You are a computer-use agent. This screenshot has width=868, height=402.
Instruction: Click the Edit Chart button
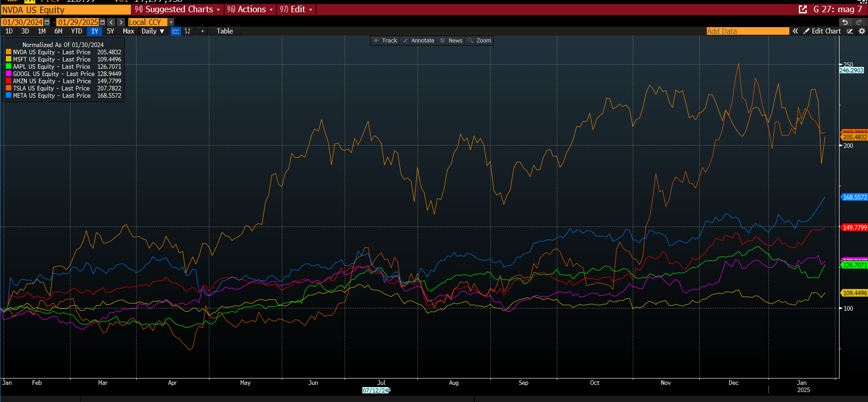(x=822, y=31)
